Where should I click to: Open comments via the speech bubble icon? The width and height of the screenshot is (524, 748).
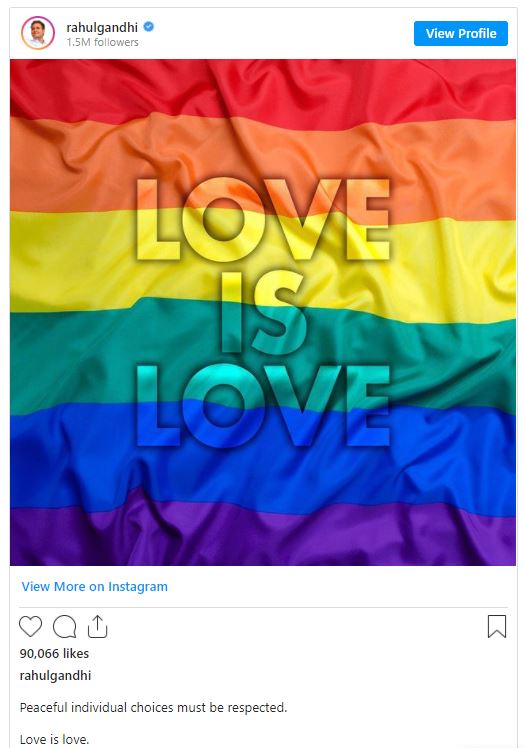point(64,626)
